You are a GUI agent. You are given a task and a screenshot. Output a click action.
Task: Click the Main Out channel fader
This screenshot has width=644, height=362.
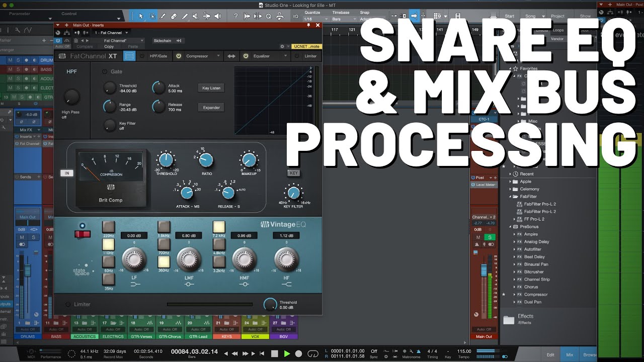point(484,270)
